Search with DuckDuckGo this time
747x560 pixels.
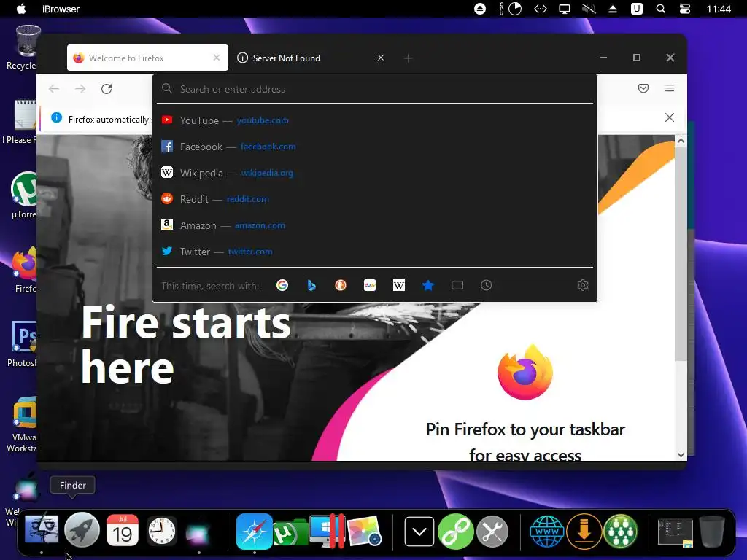340,285
